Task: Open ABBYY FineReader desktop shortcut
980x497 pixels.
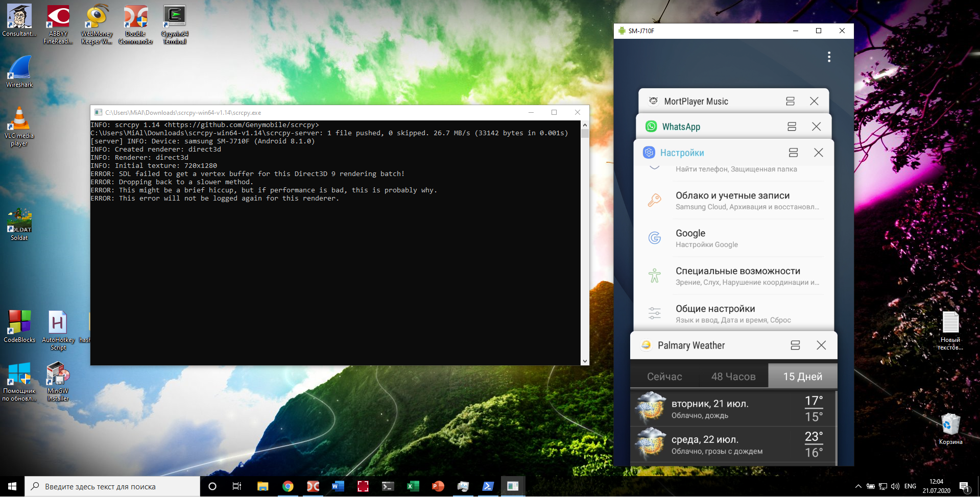Action: (58, 24)
